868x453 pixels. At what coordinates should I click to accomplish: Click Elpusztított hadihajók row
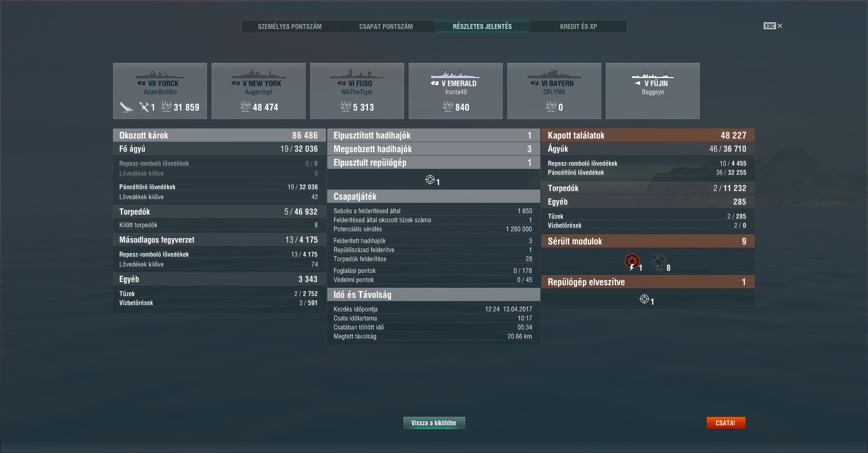[434, 135]
